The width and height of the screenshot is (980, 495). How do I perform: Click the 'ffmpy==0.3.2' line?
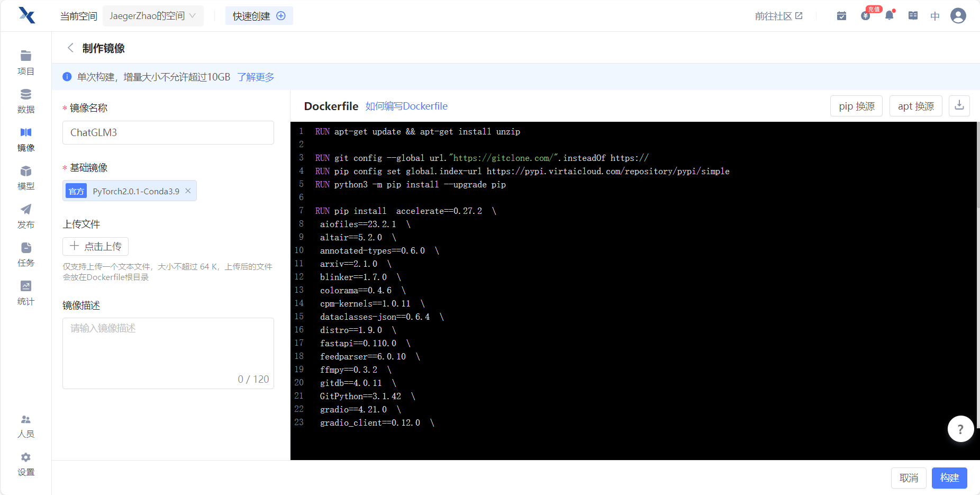click(356, 370)
